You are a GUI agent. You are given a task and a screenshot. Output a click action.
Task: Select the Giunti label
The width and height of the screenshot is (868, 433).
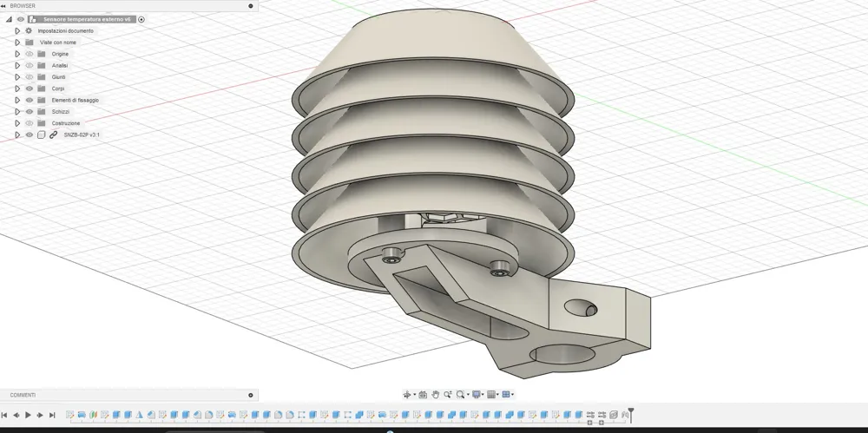click(x=59, y=77)
